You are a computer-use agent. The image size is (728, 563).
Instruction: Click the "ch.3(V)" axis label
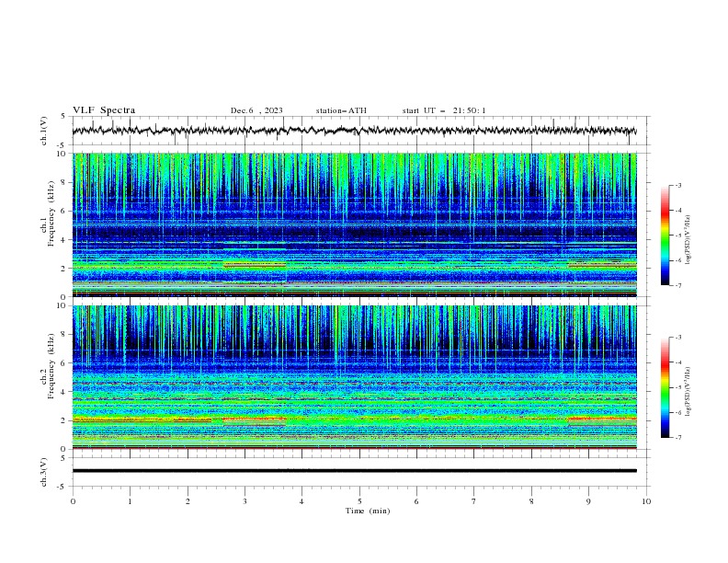click(x=44, y=472)
